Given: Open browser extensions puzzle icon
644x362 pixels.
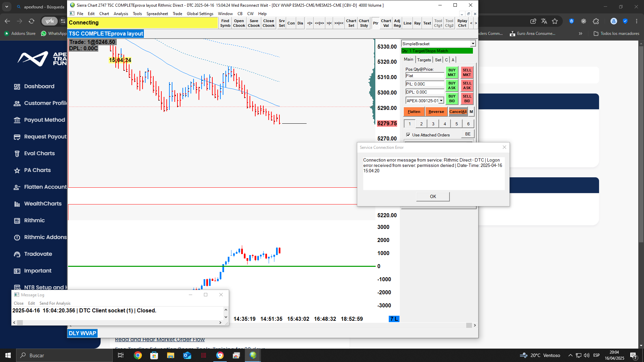Looking at the screenshot, I should point(596,21).
